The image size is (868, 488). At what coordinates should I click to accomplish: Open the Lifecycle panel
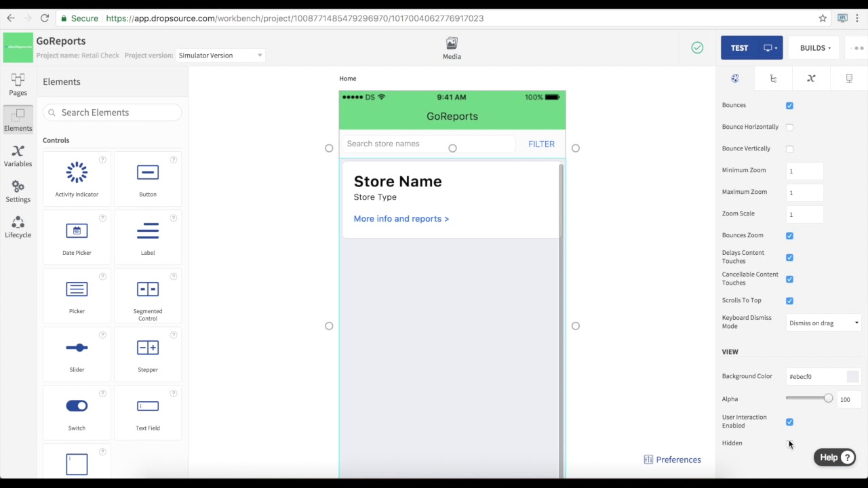(18, 227)
